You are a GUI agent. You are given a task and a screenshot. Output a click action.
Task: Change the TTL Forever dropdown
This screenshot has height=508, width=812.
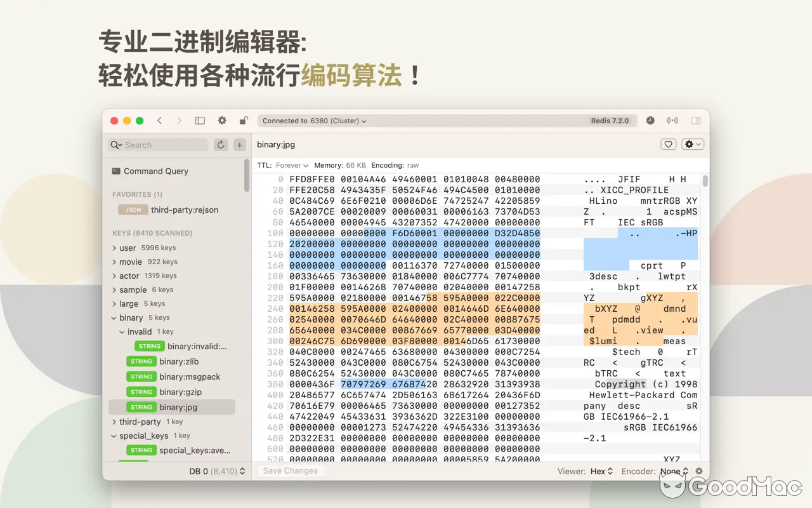coord(289,165)
